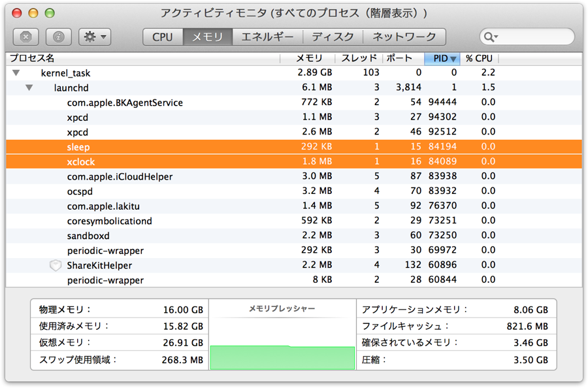
Task: Select the ocspd process row
Action: tap(293, 191)
